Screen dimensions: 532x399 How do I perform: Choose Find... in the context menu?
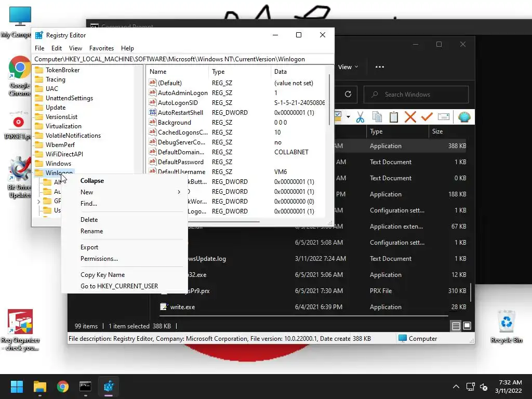(x=124, y=204)
